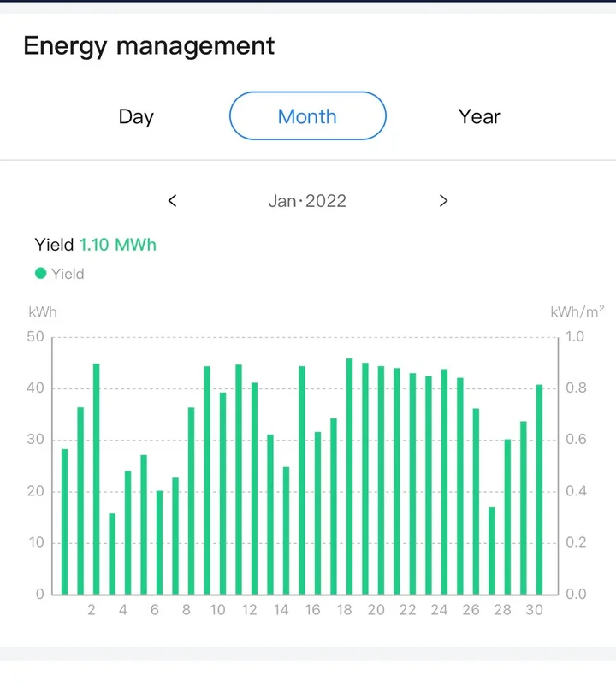
Task: Select the leftmost bar in the chart
Action: click(x=64, y=522)
